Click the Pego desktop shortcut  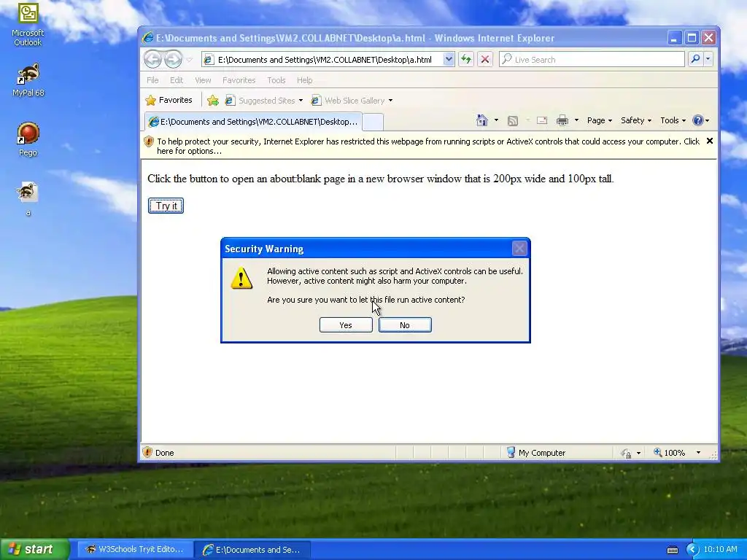28,139
